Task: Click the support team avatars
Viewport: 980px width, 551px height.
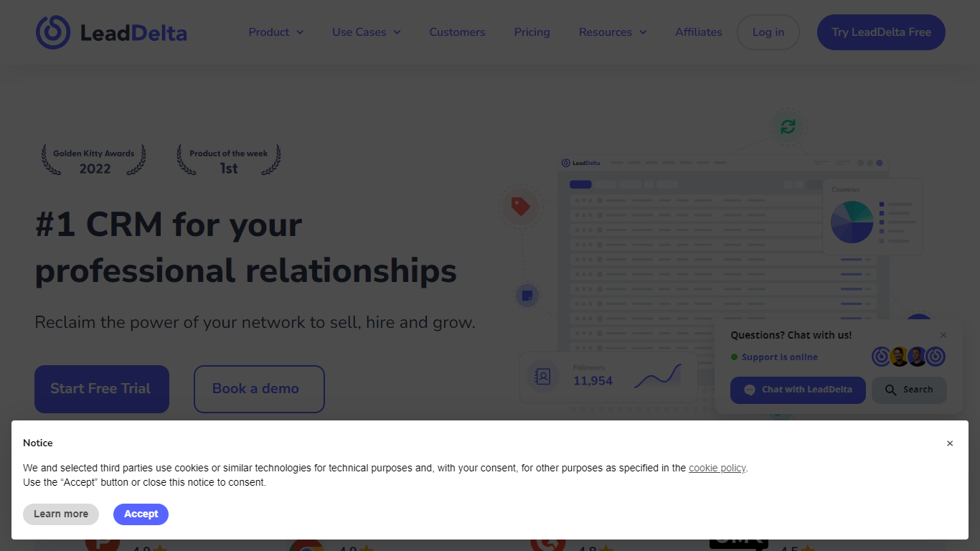Action: click(x=908, y=357)
